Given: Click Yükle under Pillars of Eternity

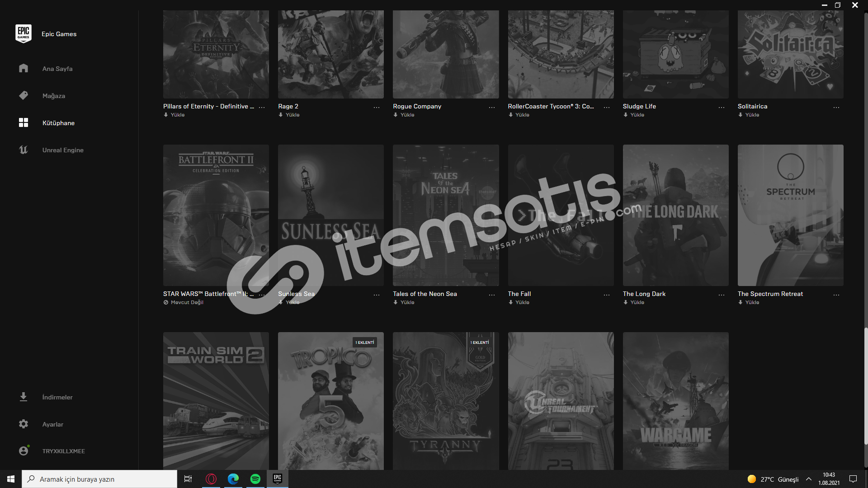Looking at the screenshot, I should (x=174, y=115).
